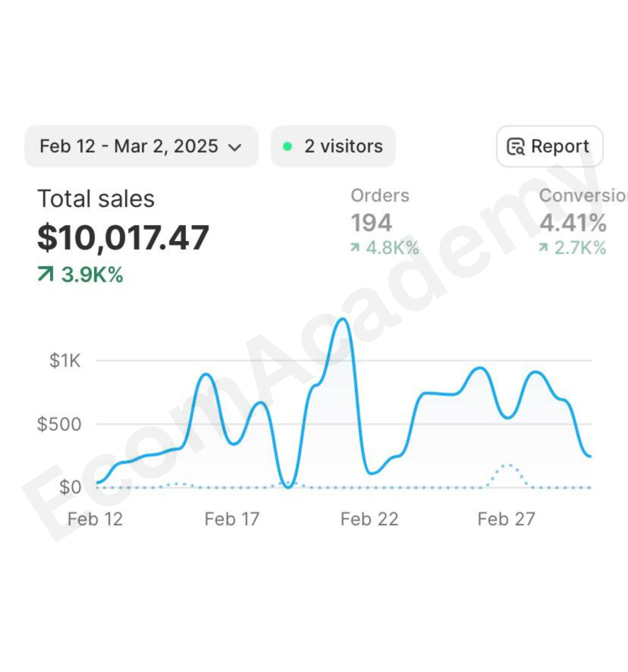628x672 pixels.
Task: Click the Feb 22 x-axis label
Action: tap(369, 519)
